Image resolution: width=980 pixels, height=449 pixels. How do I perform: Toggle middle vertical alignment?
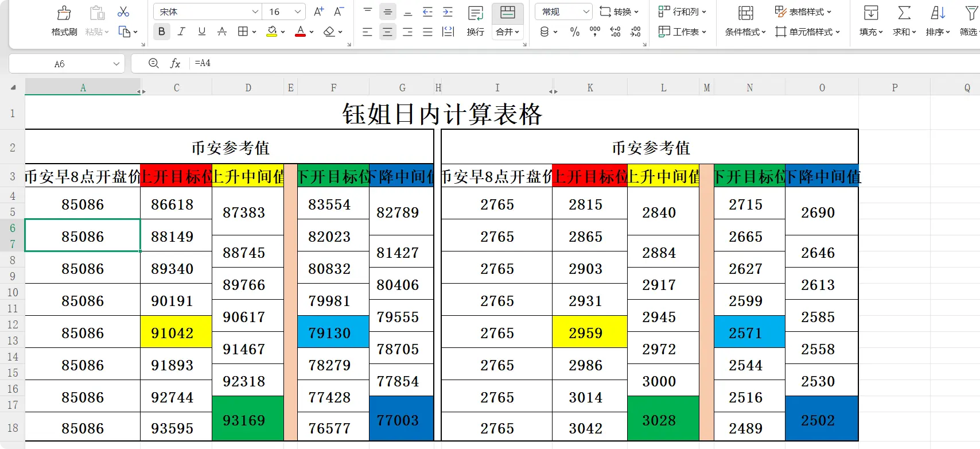388,11
